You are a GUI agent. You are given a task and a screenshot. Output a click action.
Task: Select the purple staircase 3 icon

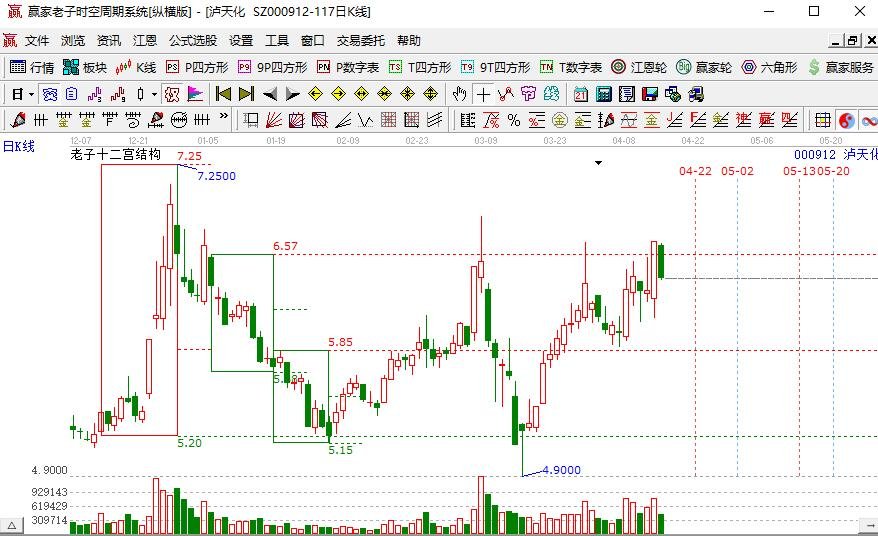[95, 94]
